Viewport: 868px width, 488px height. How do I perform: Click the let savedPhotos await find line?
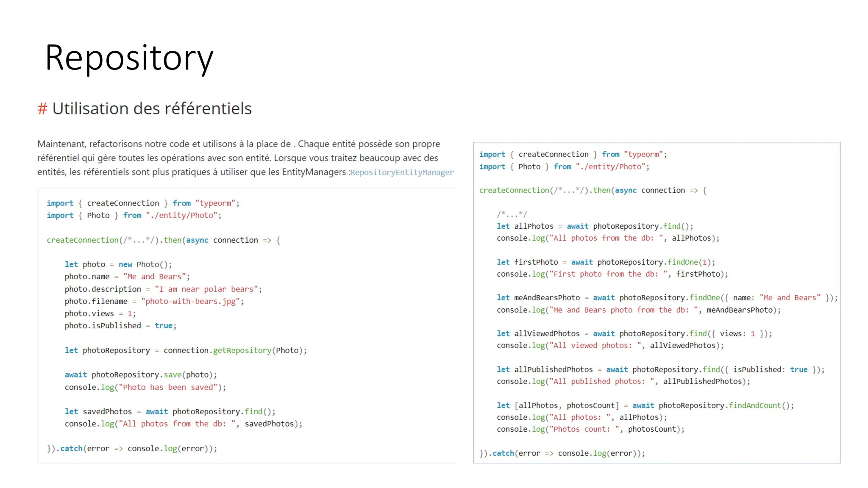click(170, 412)
